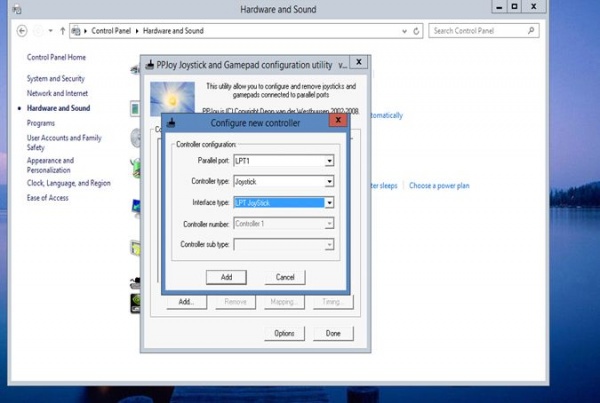Click the Done button
600x403 pixels.
pyautogui.click(x=333, y=333)
